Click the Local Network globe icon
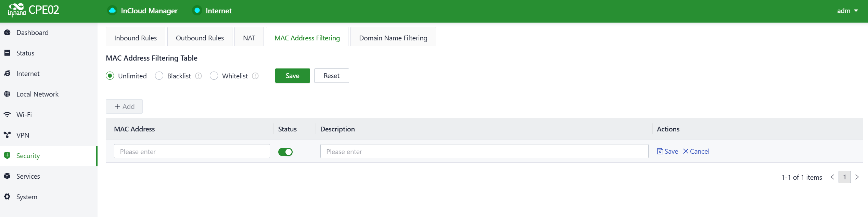 (7, 94)
